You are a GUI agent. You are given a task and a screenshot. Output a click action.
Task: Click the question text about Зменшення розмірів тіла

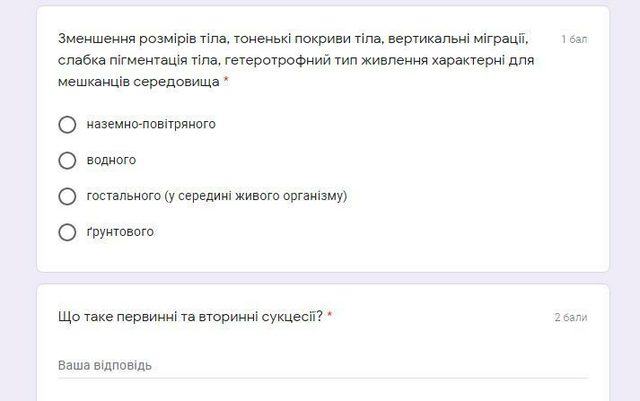tap(296, 60)
